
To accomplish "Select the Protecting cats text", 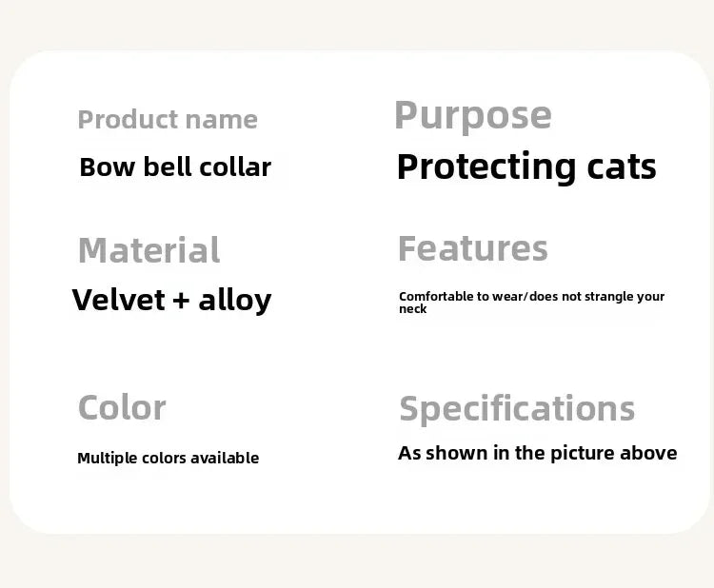I will tap(526, 167).
